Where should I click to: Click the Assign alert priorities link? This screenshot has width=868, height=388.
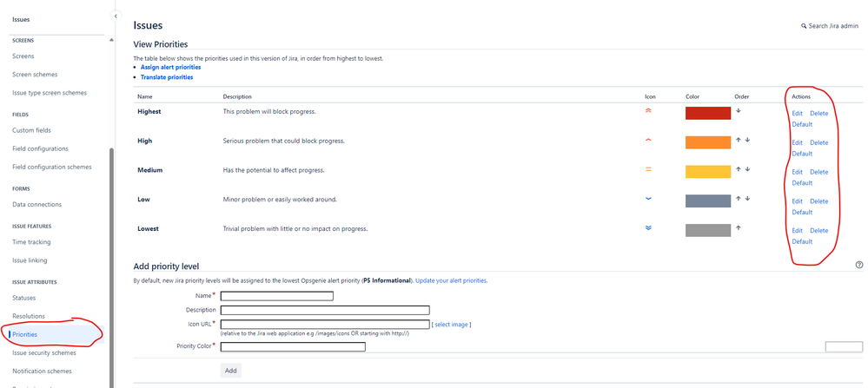pos(170,67)
